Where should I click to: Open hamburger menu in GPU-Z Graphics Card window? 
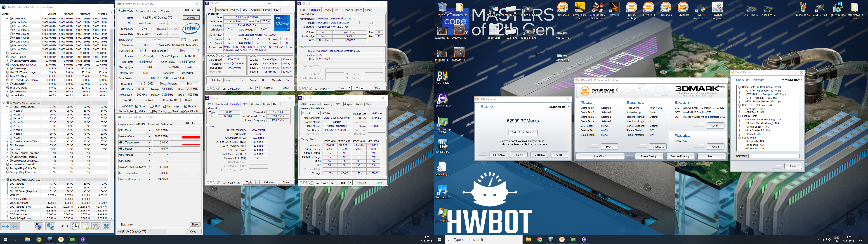(x=198, y=10)
